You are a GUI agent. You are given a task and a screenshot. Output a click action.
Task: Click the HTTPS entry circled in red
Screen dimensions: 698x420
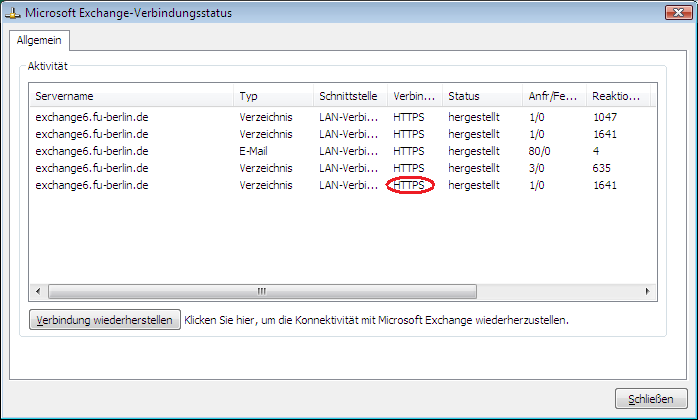[x=410, y=185]
